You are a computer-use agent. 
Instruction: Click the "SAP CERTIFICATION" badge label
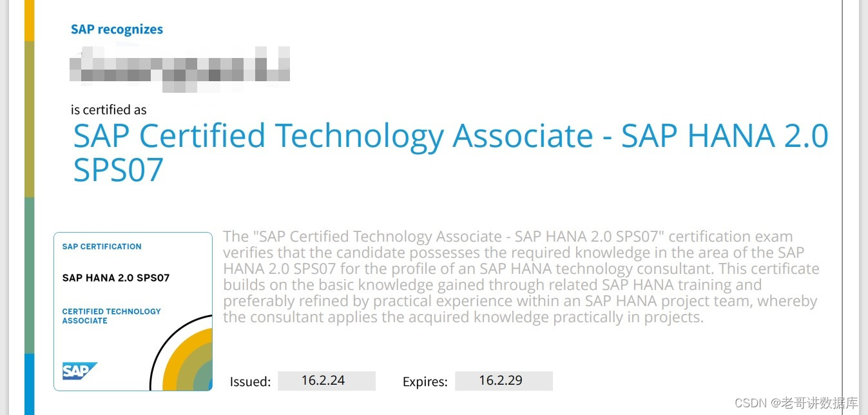click(x=102, y=246)
